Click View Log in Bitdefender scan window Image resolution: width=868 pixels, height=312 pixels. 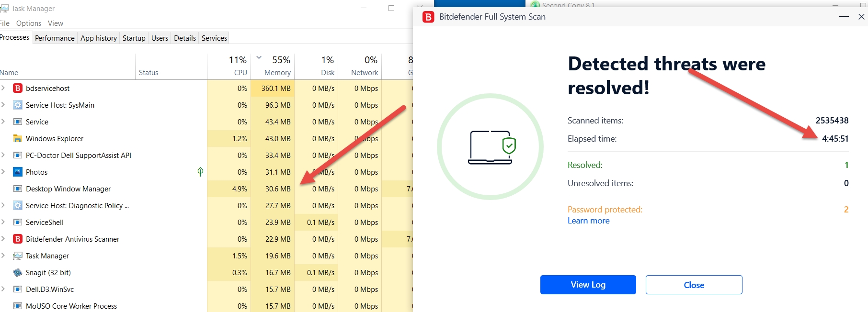point(588,285)
